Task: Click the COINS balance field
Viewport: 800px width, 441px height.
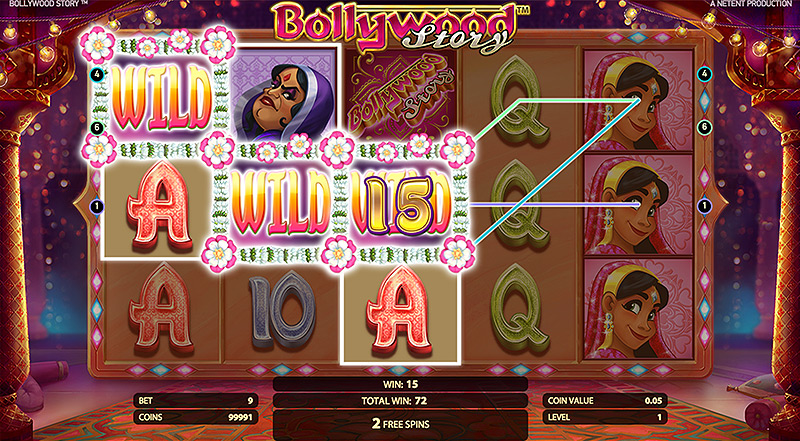Action: pos(195,417)
